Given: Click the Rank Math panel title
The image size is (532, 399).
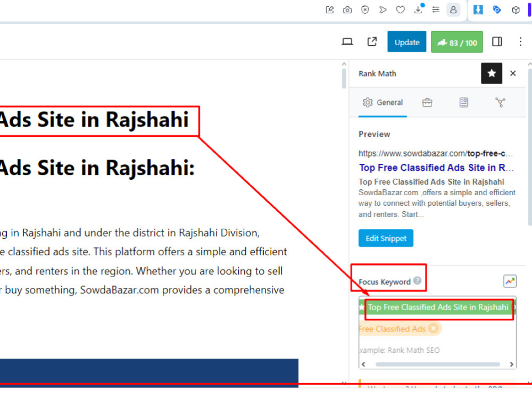Looking at the screenshot, I should [377, 73].
